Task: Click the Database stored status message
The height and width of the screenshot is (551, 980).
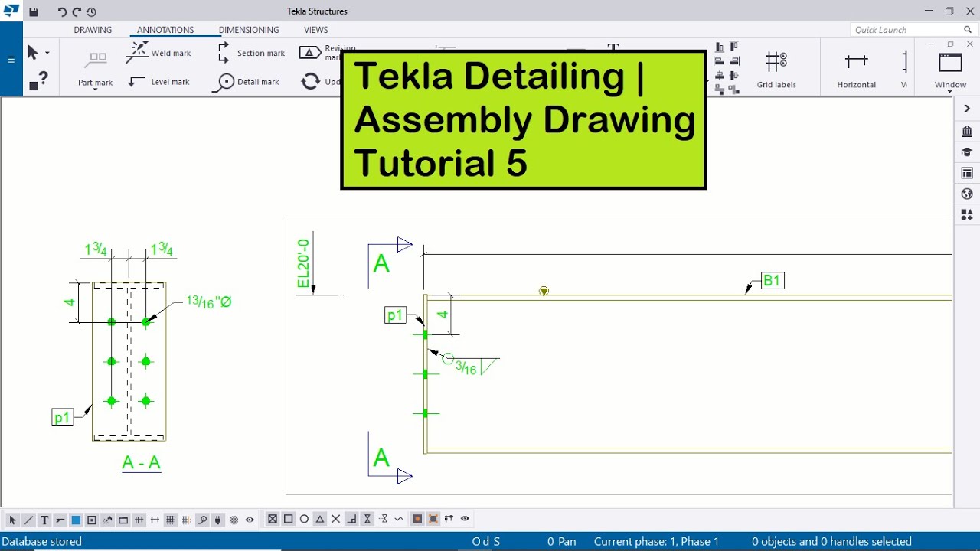Action: tap(42, 541)
